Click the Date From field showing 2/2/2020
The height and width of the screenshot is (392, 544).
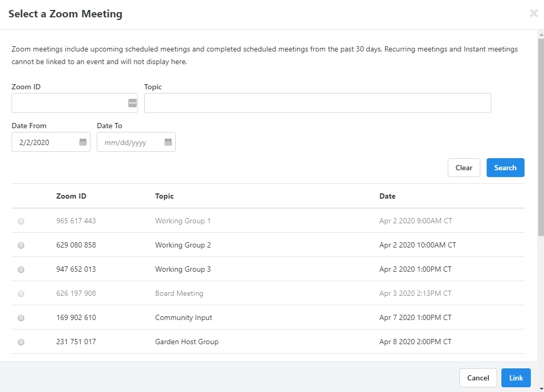[x=45, y=142]
